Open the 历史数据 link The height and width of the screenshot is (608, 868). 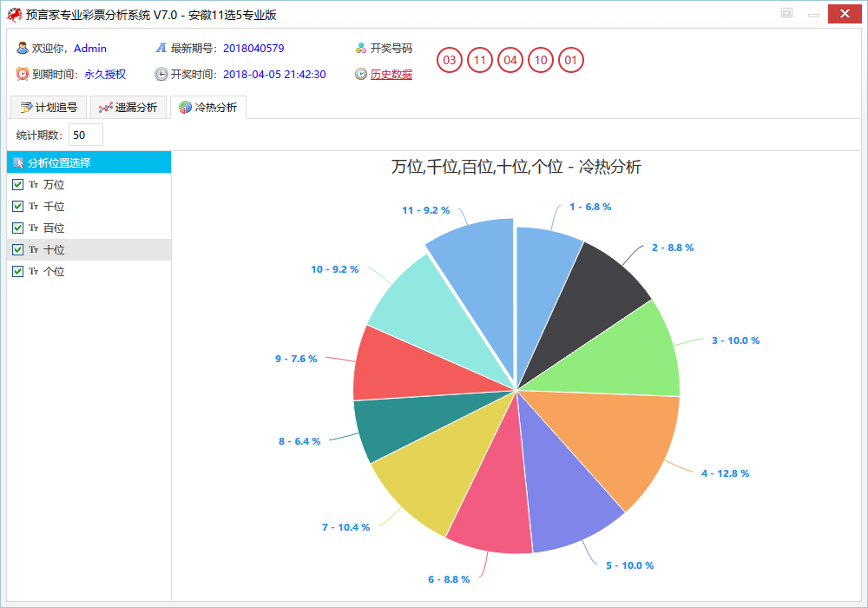tap(391, 75)
